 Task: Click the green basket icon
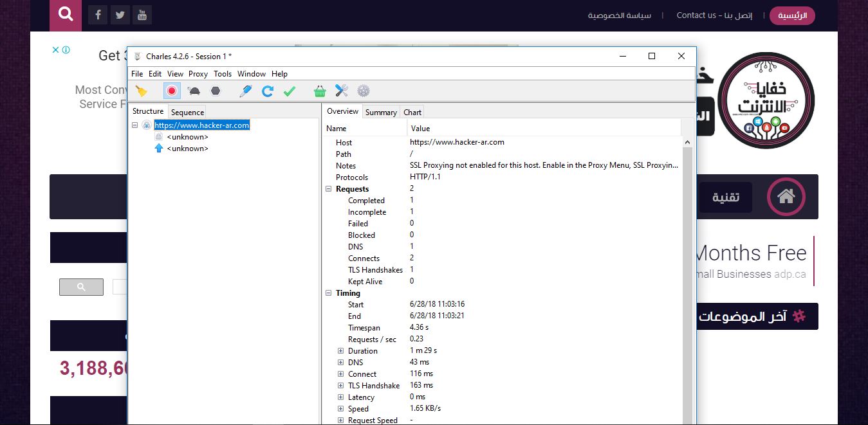pyautogui.click(x=320, y=91)
